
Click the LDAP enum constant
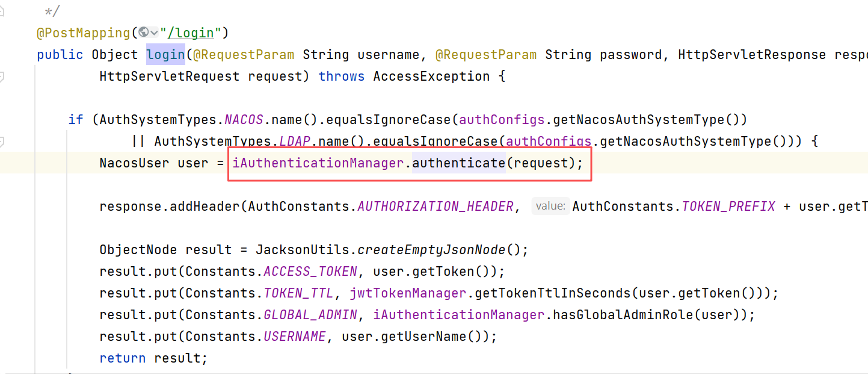[295, 141]
